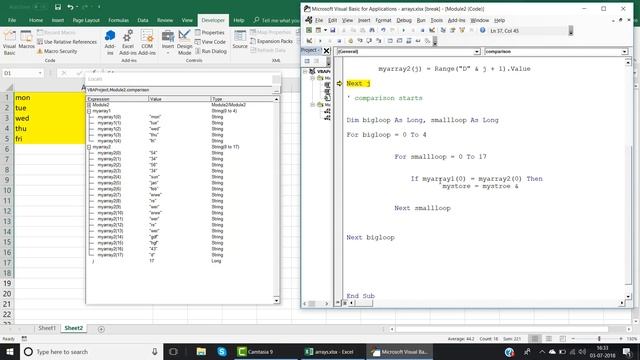Open the VBA Format menu
Image resolution: width=640 pixels, height=360 pixels.
[383, 20]
